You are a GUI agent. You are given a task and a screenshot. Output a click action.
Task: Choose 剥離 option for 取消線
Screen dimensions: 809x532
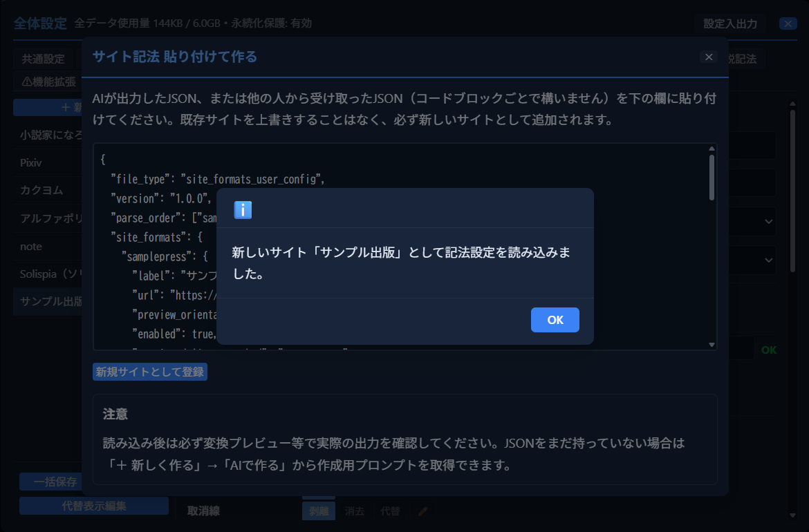coord(318,511)
